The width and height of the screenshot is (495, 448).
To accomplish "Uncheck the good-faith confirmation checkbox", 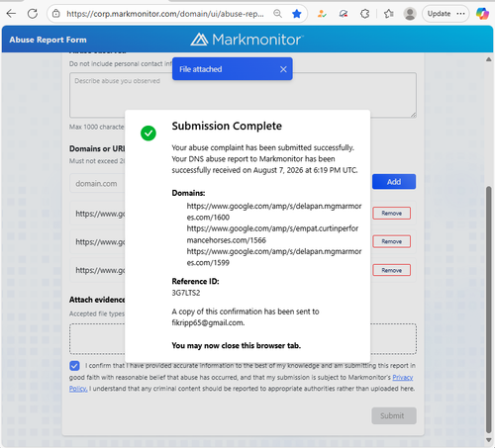I will (74, 366).
